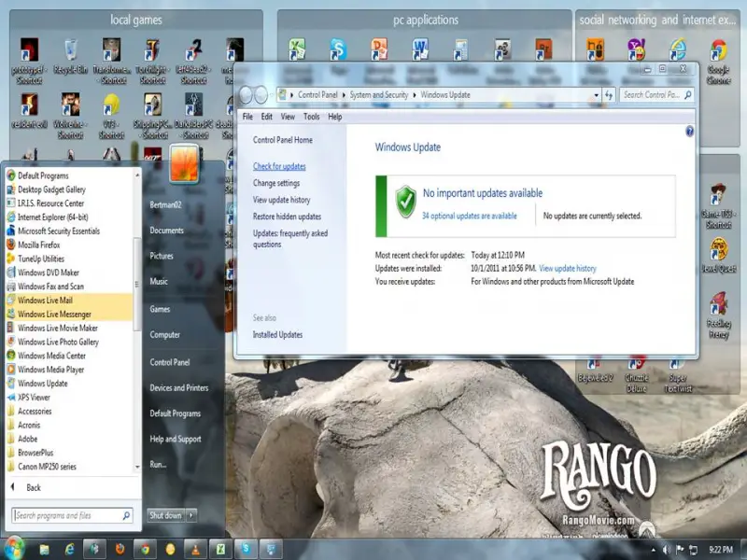
Task: Open the View menu
Action: pos(288,117)
